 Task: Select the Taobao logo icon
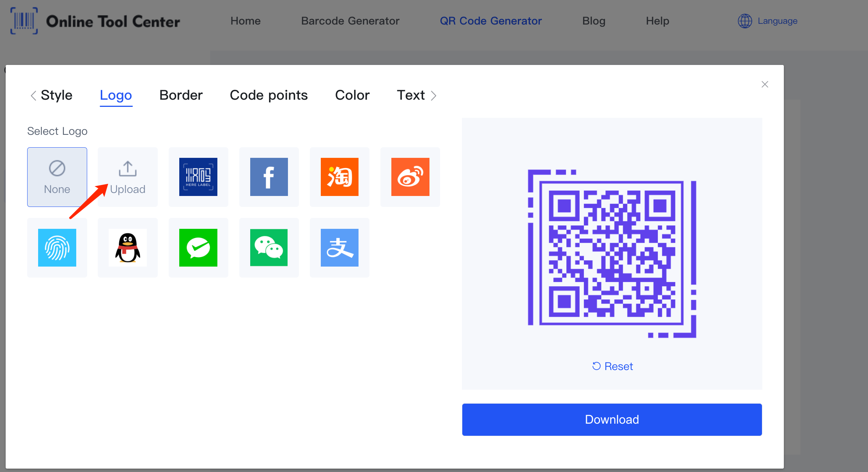[339, 176]
